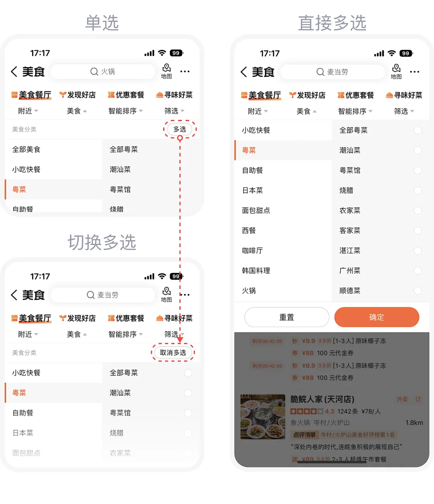This screenshot has width=434, height=504.
Task: Open the 脆皖人家 restaurant thumbnail
Action: coord(263,417)
